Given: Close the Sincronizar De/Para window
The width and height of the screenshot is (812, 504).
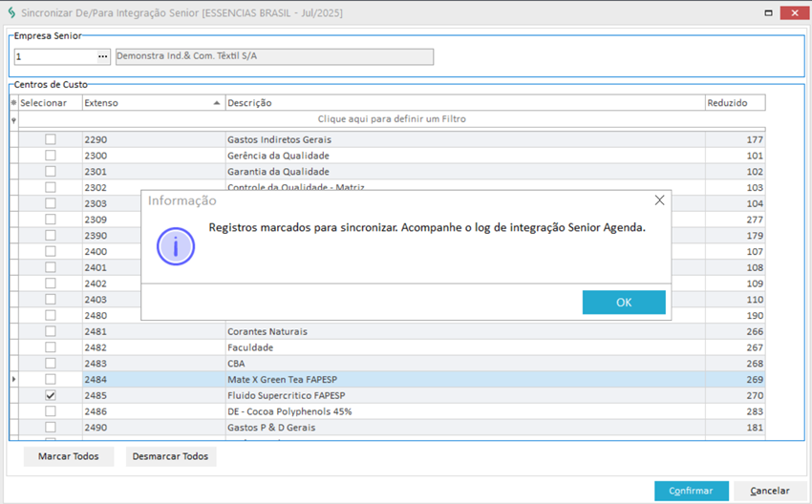Looking at the screenshot, I should 795,13.
